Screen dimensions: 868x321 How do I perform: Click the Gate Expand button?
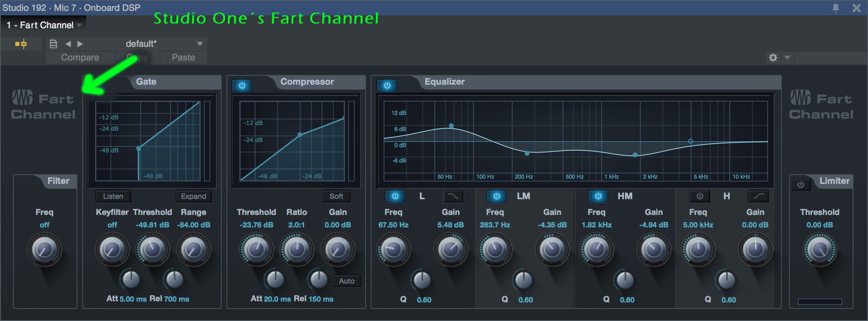coord(193,196)
